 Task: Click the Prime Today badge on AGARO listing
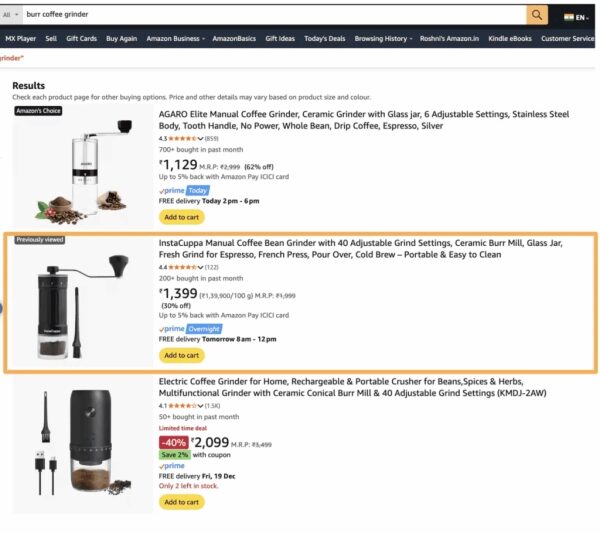click(x=183, y=190)
